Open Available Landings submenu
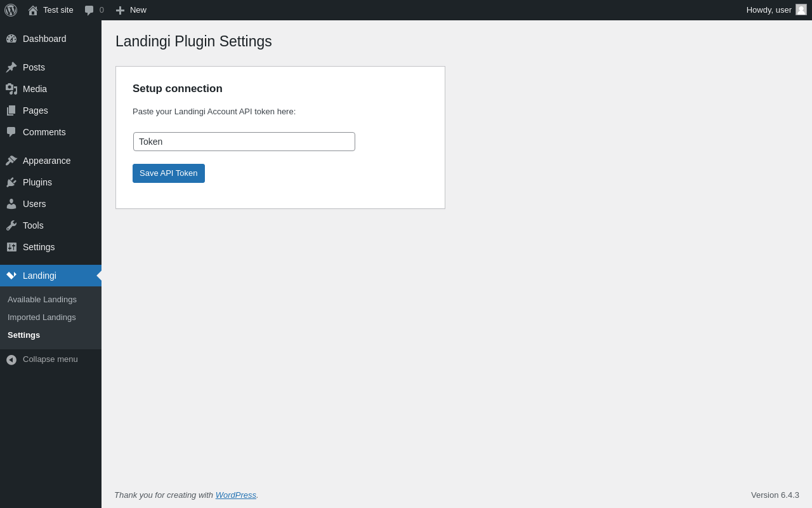This screenshot has width=812, height=508. click(42, 300)
